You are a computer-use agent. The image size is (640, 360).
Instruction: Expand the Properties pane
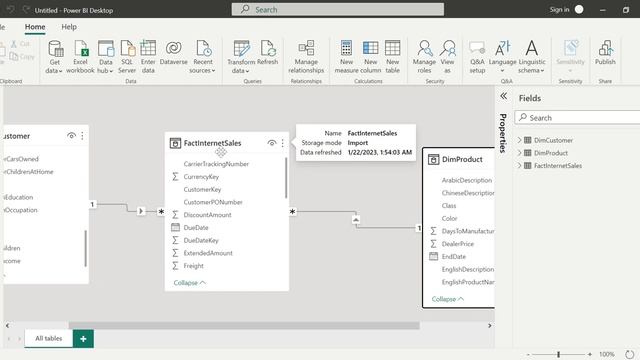[x=503, y=133]
